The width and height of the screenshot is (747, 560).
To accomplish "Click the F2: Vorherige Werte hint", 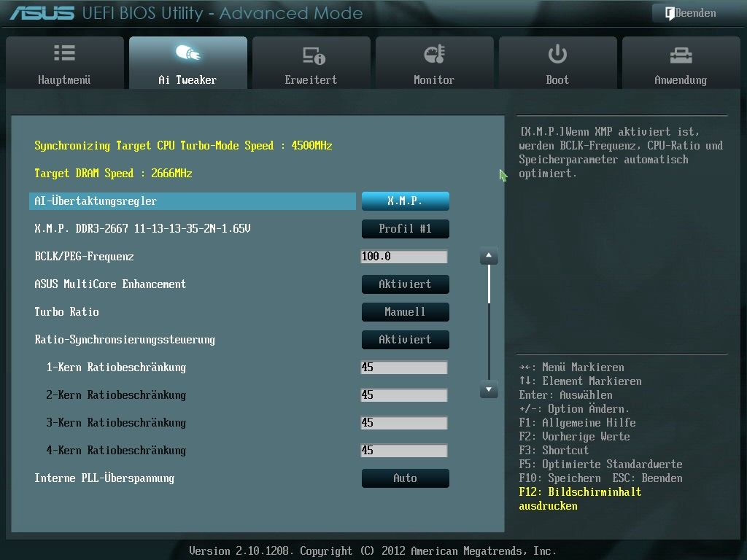I will coord(575,437).
